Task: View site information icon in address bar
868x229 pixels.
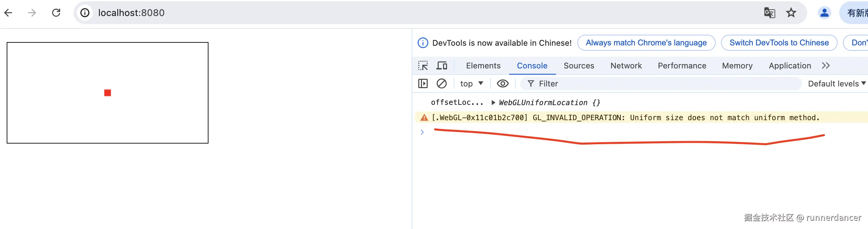Action: 85,13
